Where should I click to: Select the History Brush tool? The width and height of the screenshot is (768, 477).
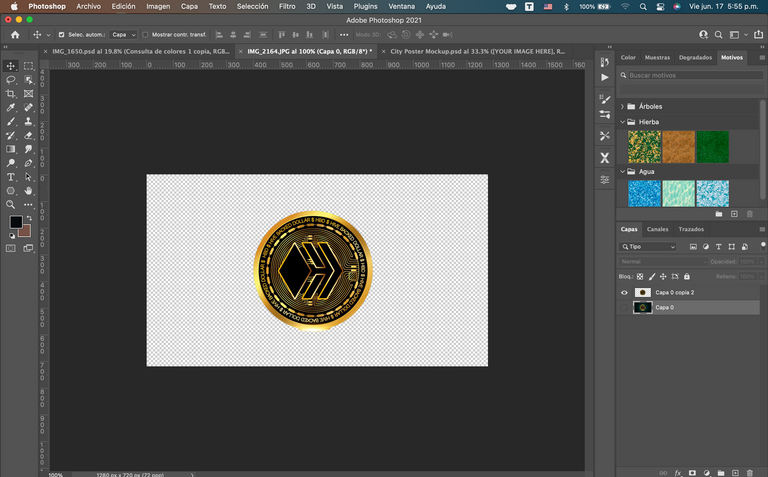(11, 135)
